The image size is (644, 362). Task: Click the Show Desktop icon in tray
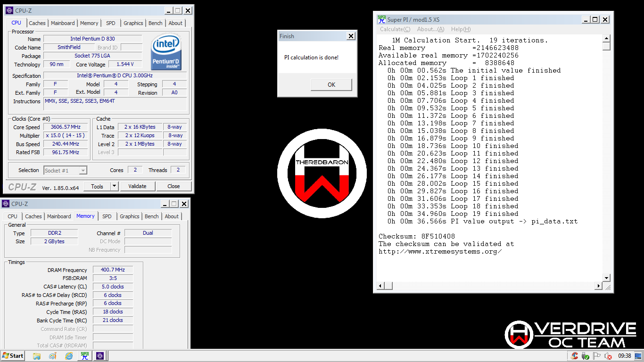coord(638,356)
